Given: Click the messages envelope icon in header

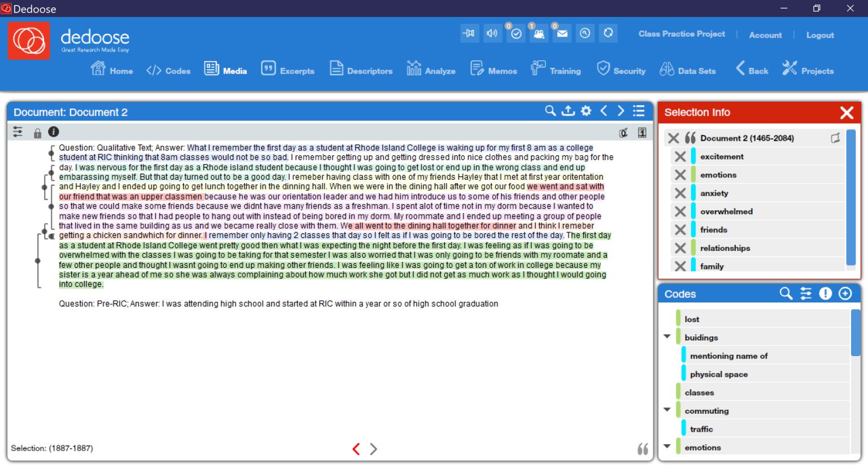Looking at the screenshot, I should pos(562,33).
